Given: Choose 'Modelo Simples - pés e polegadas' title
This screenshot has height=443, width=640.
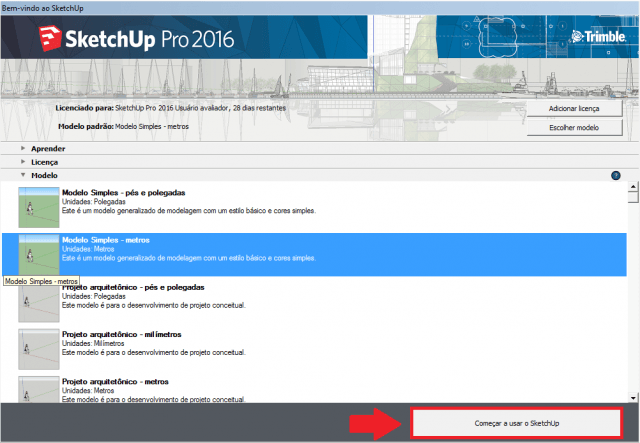Looking at the screenshot, I should click(x=124, y=193).
